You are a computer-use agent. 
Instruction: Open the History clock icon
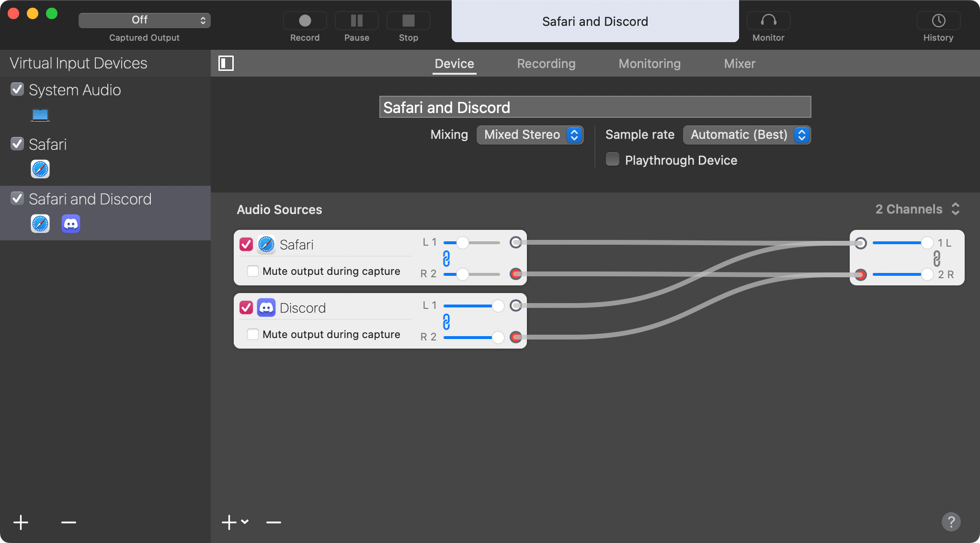point(938,21)
